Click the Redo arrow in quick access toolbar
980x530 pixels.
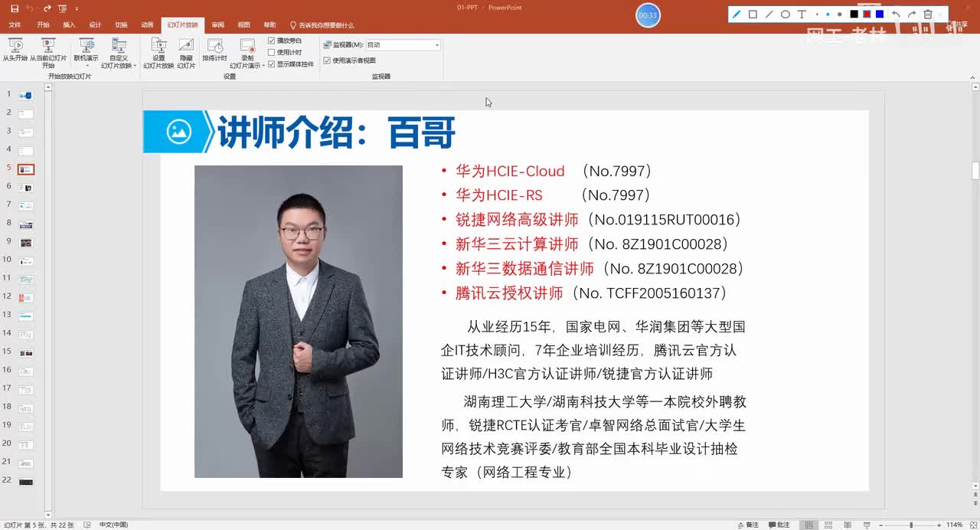point(47,8)
